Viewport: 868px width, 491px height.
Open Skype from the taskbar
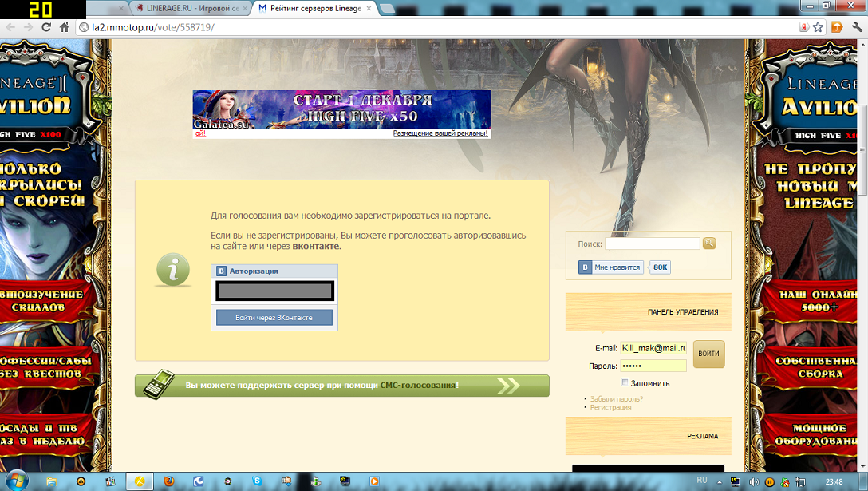click(x=257, y=481)
